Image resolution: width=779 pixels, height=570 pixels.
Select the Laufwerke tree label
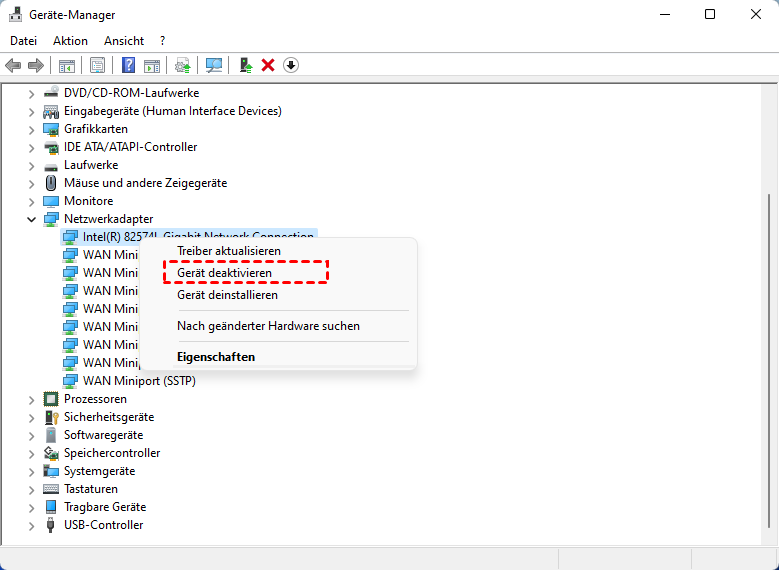(91, 164)
